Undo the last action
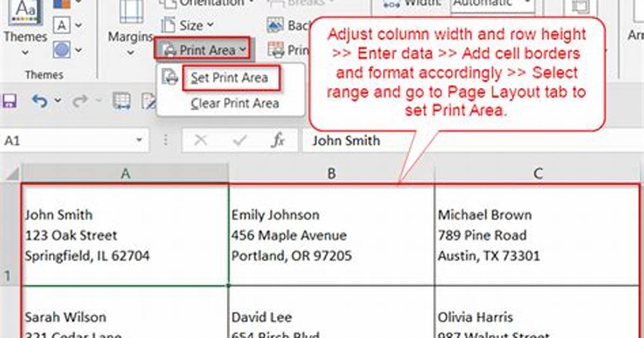This screenshot has height=338, width=644. pos(40,101)
